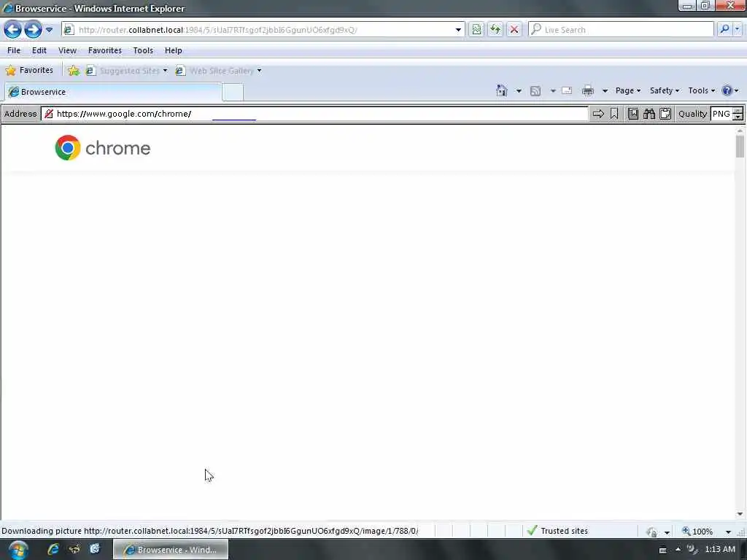
Task: Expand the feeds dropdown arrow
Action: (553, 90)
